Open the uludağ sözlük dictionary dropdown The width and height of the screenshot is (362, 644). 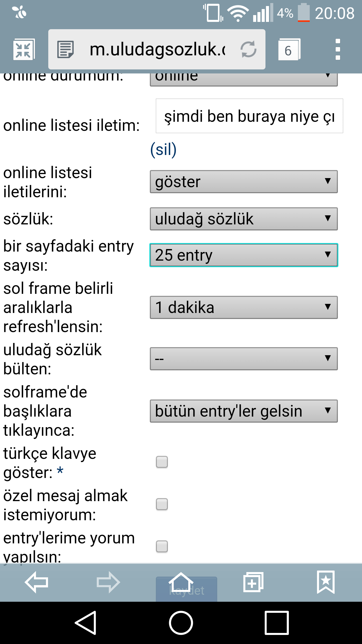click(x=244, y=219)
